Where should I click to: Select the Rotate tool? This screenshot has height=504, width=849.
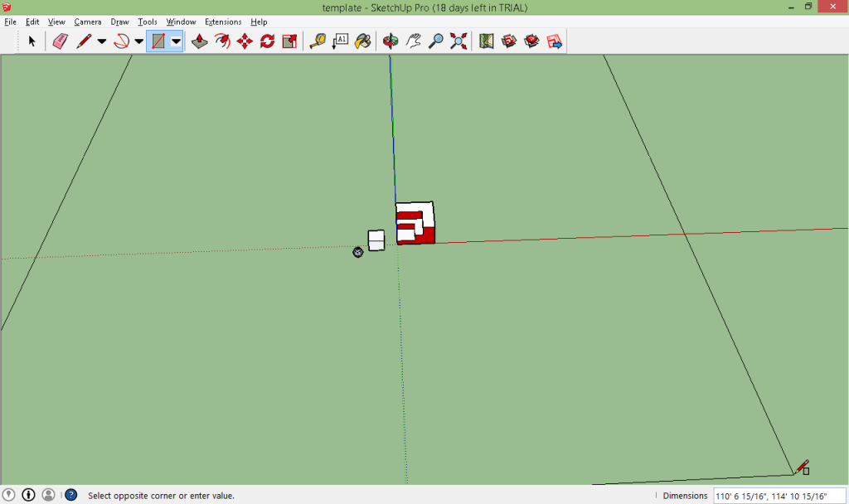pos(267,41)
